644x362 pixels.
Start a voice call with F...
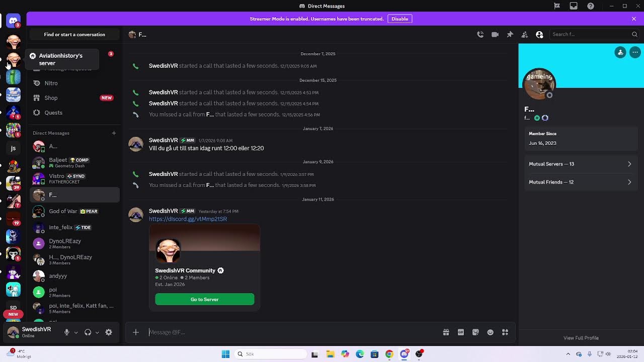pyautogui.click(x=480, y=34)
